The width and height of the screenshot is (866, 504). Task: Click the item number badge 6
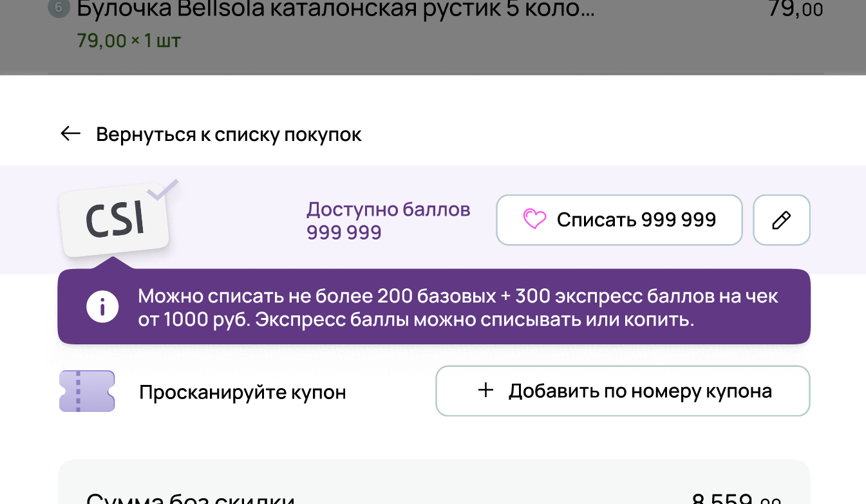[x=59, y=8]
